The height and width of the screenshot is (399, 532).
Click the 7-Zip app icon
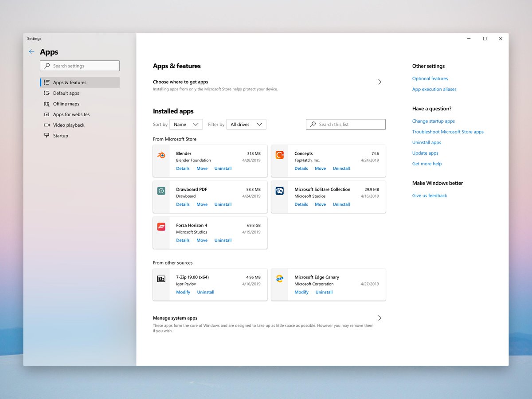pyautogui.click(x=161, y=279)
